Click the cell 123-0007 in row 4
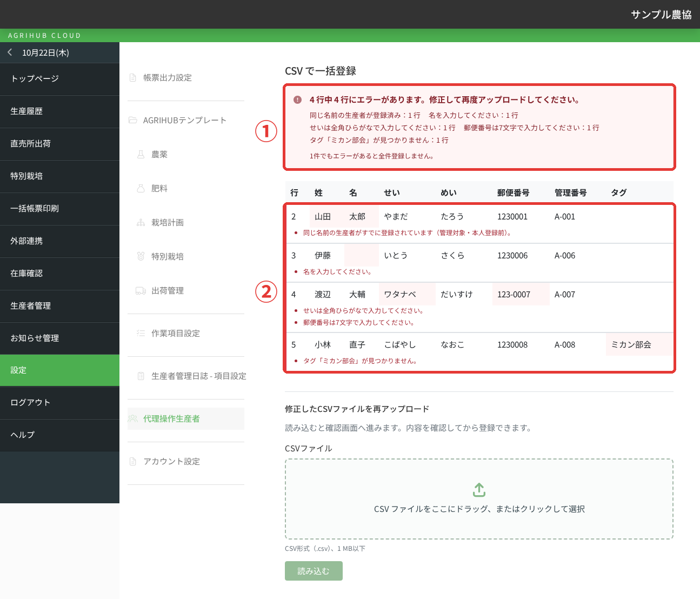Screen dimensions: 700x599 click(x=521, y=295)
